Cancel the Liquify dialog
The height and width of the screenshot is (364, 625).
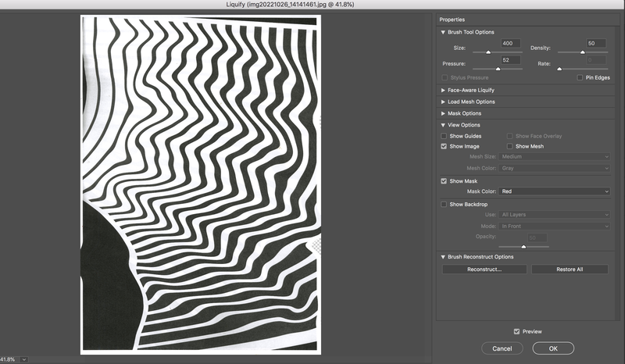(x=502, y=348)
